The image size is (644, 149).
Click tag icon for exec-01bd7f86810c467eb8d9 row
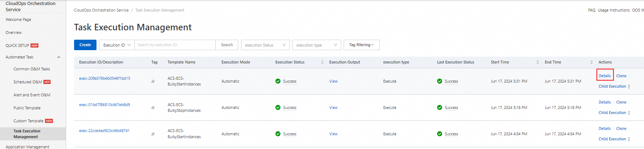tap(153, 108)
